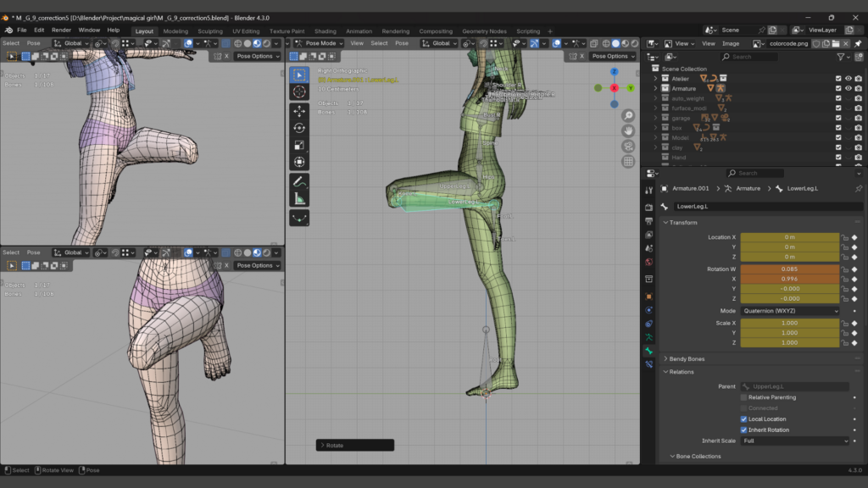The height and width of the screenshot is (488, 868).
Task: Click the Rotation W value field
Action: pyautogui.click(x=790, y=269)
